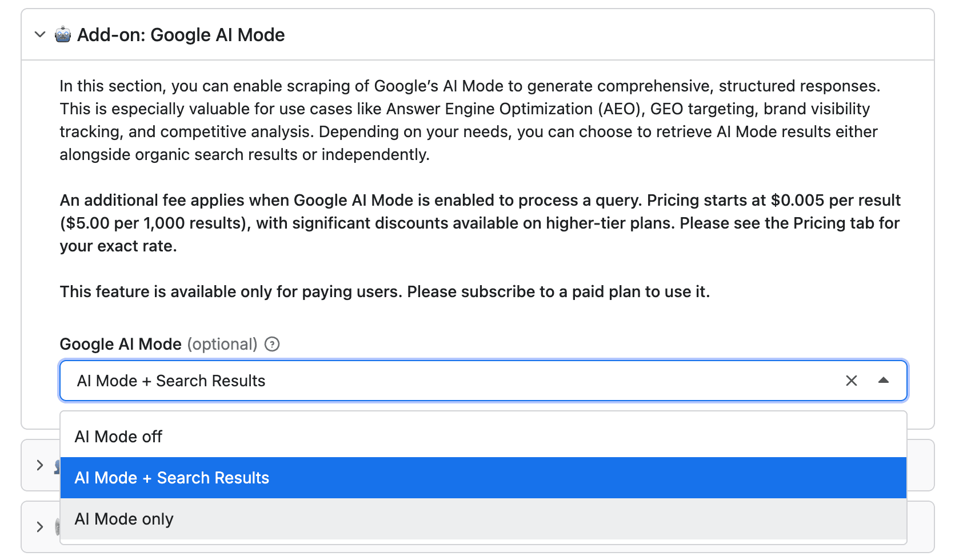The image size is (959, 560).
Task: Close the dropdown using the triangle arrow
Action: coord(884,381)
